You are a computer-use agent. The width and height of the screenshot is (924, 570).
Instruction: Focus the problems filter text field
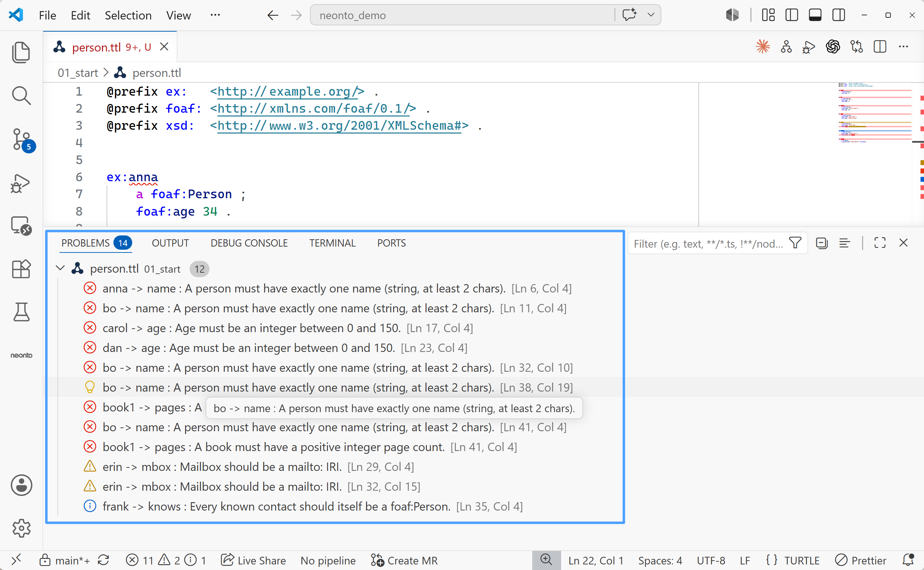708,243
